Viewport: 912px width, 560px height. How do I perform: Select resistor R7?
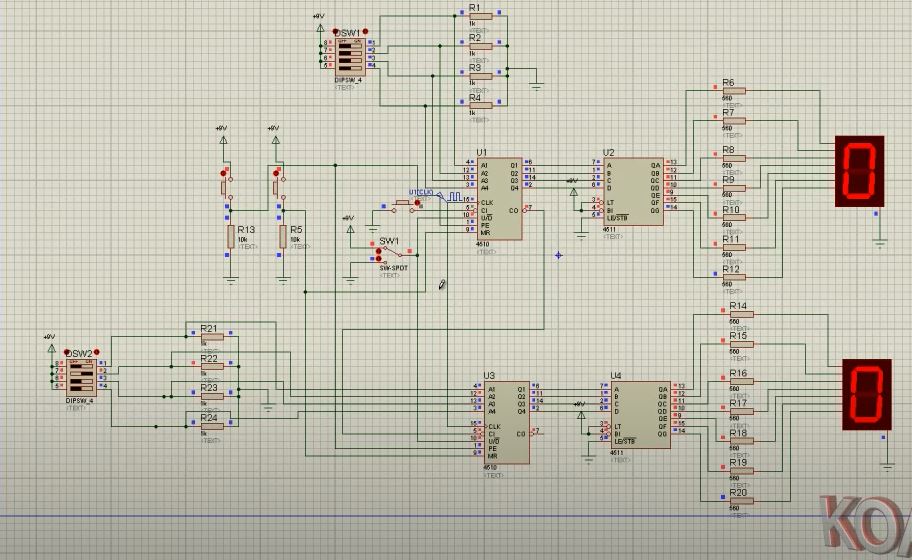734,121
